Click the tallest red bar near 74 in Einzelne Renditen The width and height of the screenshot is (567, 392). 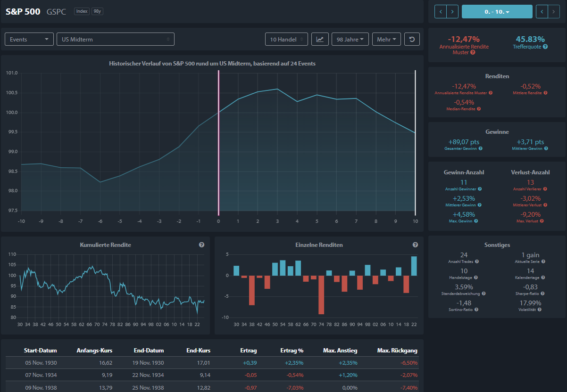pyautogui.click(x=321, y=294)
